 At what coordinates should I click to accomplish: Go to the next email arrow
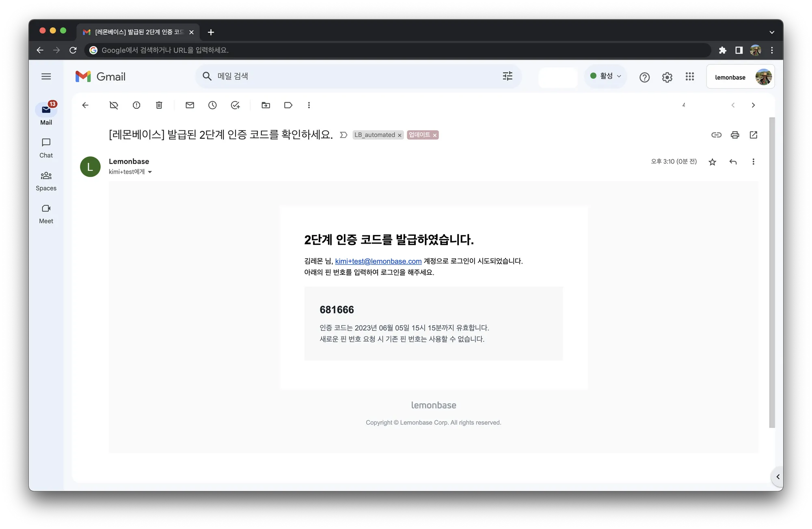pos(753,105)
